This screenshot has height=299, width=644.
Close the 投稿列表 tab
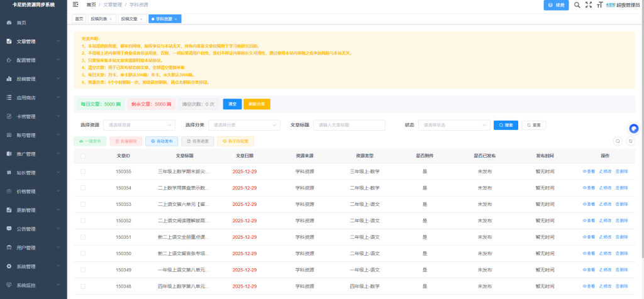[x=111, y=19]
